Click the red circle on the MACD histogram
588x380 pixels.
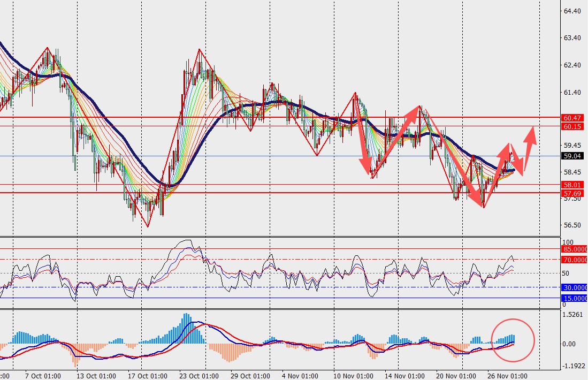(x=513, y=339)
